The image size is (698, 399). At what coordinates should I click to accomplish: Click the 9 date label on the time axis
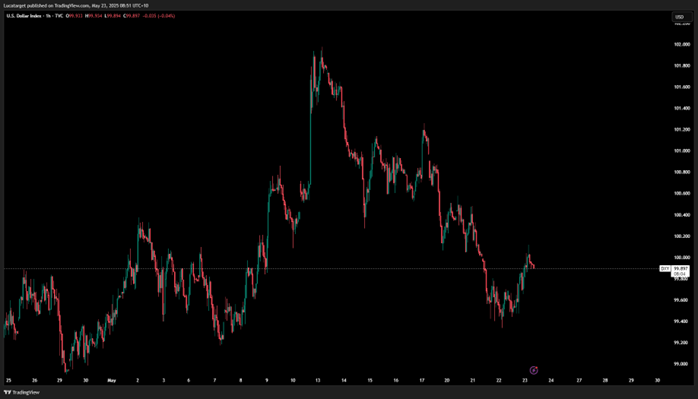coord(267,381)
